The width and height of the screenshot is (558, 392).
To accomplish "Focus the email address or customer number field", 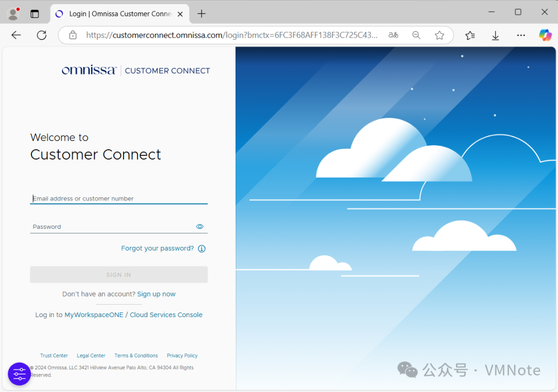I will click(119, 198).
